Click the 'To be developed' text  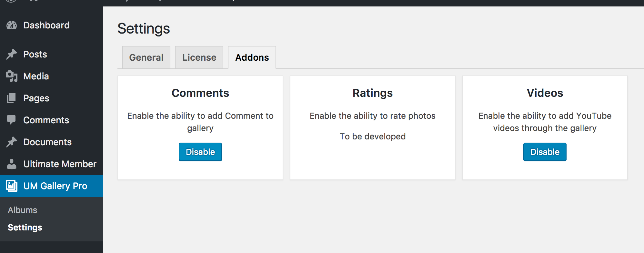tap(373, 137)
